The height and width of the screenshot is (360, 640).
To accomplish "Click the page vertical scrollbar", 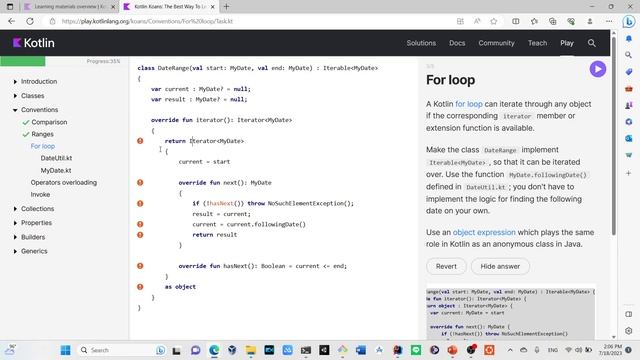I will tap(613, 136).
